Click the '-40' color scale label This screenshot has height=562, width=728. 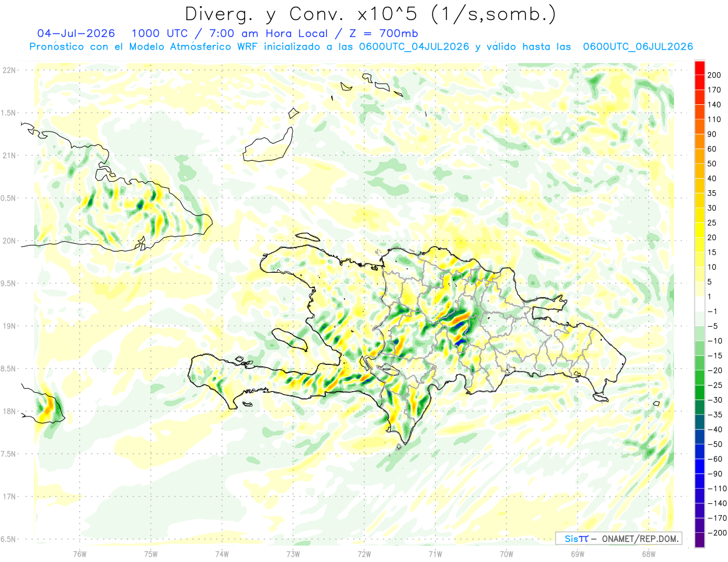click(x=716, y=430)
